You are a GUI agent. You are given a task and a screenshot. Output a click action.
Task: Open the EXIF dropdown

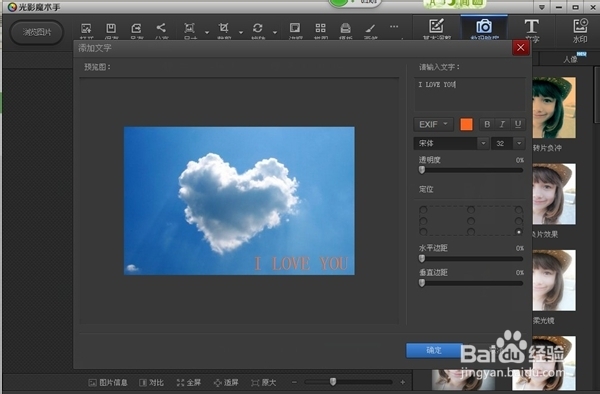pyautogui.click(x=434, y=124)
